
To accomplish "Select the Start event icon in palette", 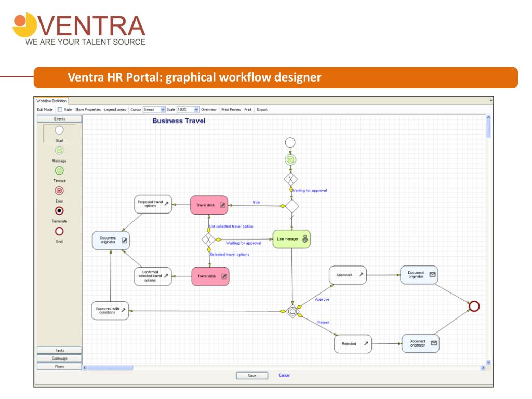I will 59,130.
